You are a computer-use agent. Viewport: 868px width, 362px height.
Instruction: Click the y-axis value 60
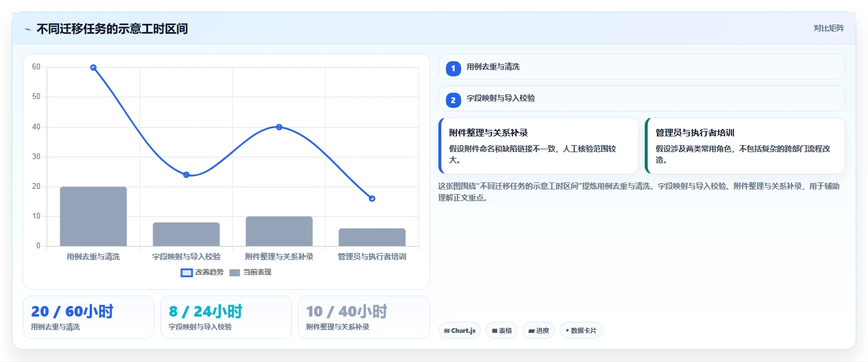click(x=36, y=67)
